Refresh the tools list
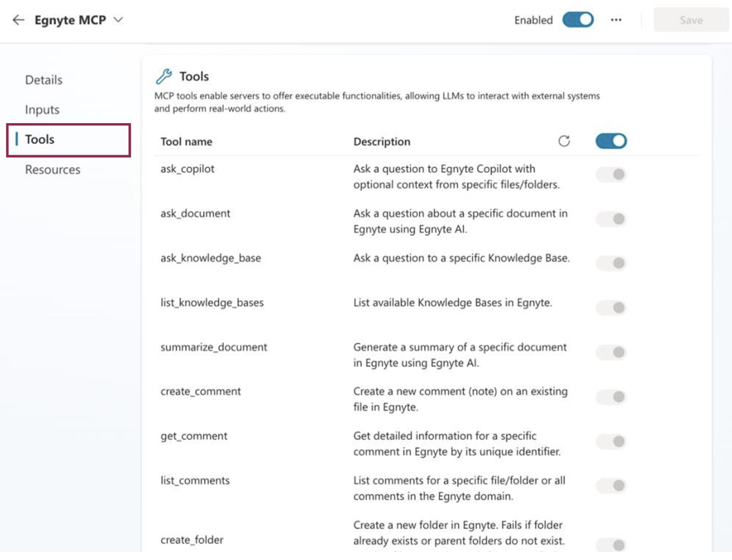Image resolution: width=732 pixels, height=560 pixels. [563, 141]
